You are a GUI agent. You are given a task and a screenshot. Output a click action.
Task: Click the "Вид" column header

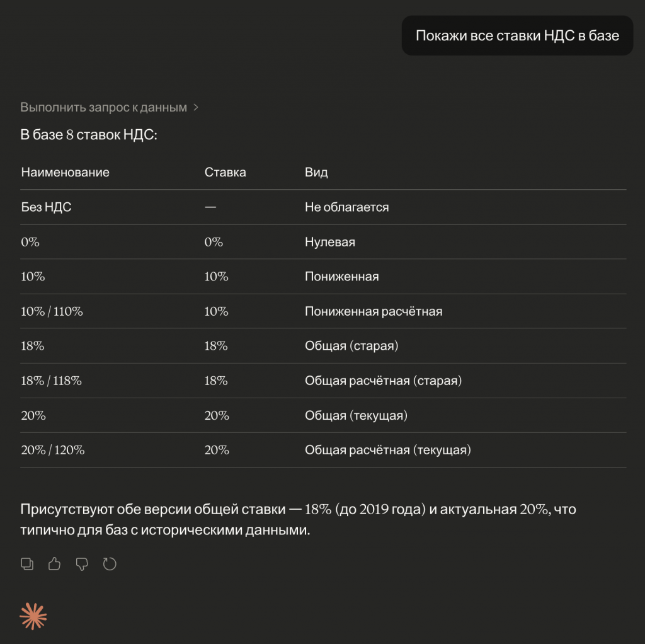coord(316,172)
